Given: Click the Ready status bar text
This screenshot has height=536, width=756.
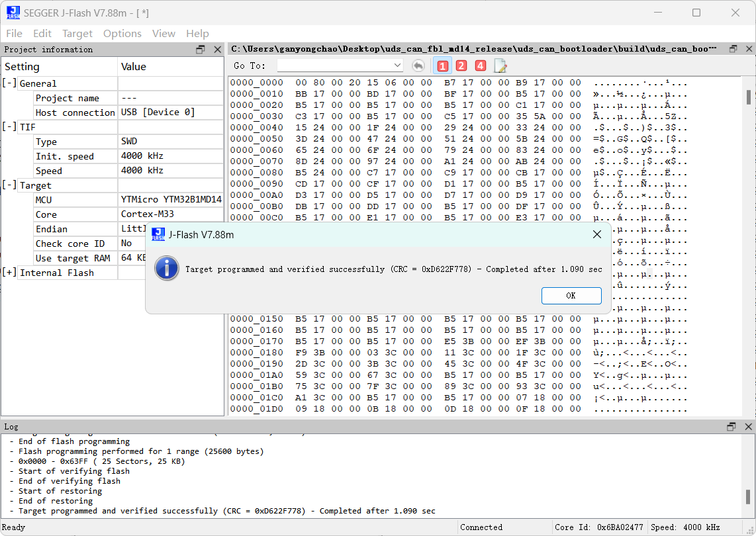Looking at the screenshot, I should click(13, 527).
